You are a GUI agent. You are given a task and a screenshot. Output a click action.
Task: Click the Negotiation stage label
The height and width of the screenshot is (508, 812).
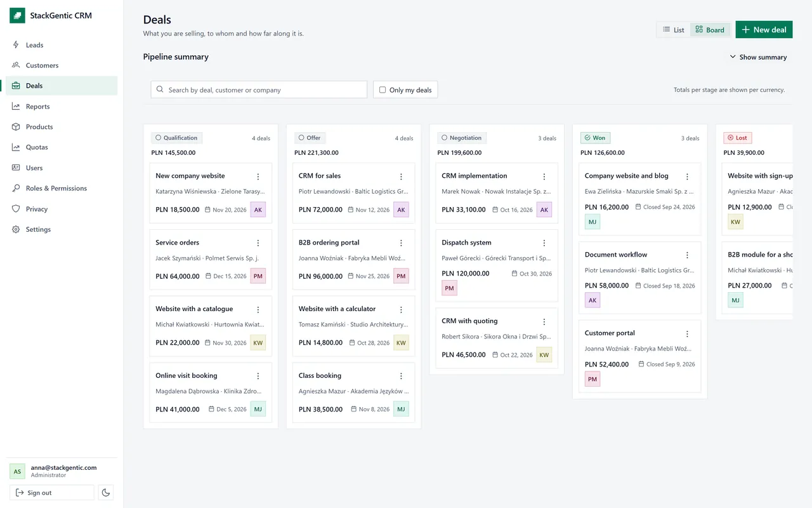tap(462, 138)
